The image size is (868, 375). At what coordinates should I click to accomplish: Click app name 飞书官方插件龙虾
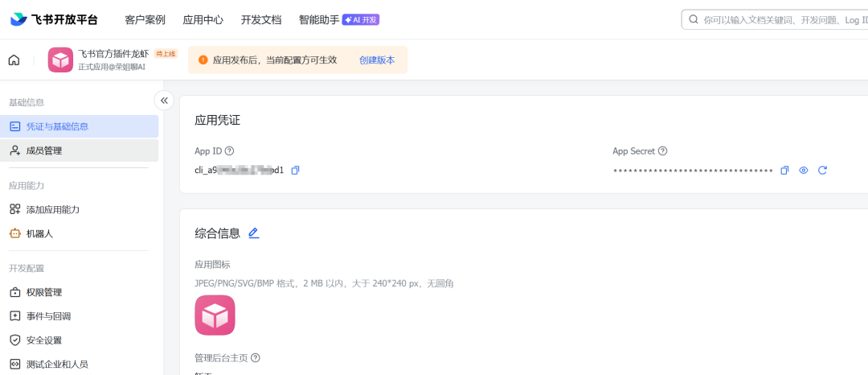point(113,54)
